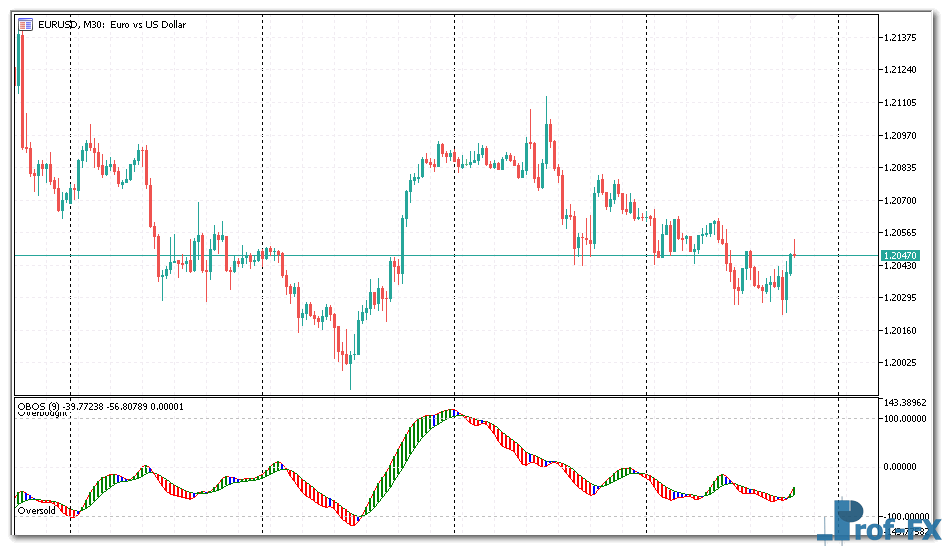Click the 1.20160 price scale label

pyautogui.click(x=902, y=330)
